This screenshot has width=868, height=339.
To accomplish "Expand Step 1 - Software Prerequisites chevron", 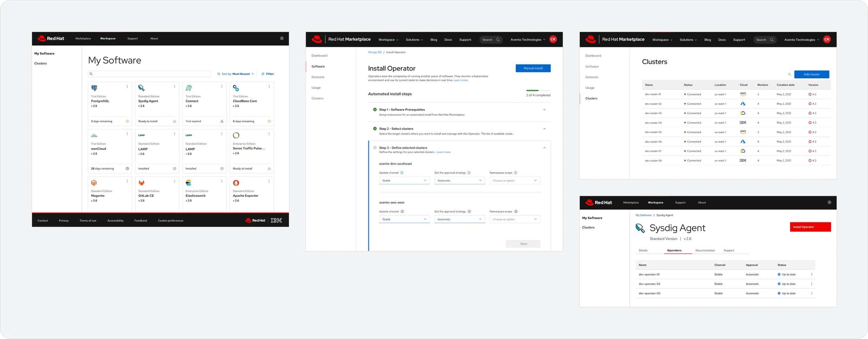I will click(x=544, y=110).
